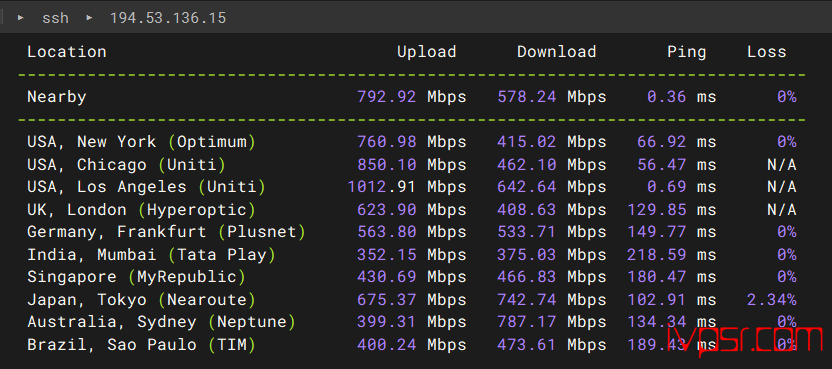Click the Singapore (MyRepublic) row
The height and width of the screenshot is (369, 832).
412,277
